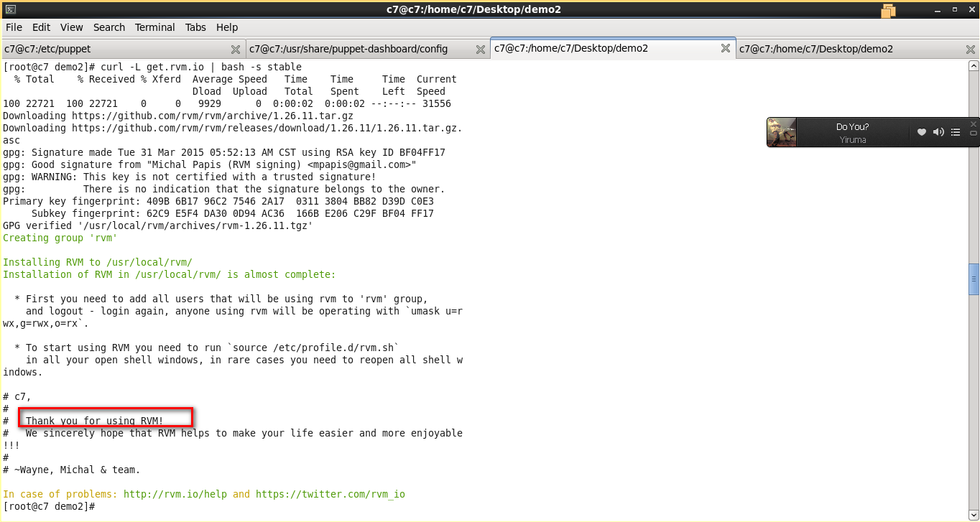The height and width of the screenshot is (522, 980).
Task: Click the curl -L get.rvm.io command
Action: pos(201,67)
